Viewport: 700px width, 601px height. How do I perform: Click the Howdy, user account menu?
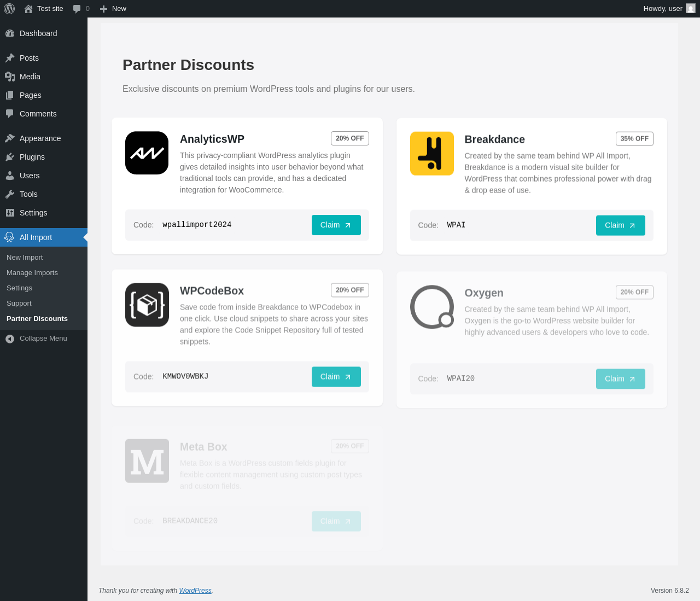669,9
